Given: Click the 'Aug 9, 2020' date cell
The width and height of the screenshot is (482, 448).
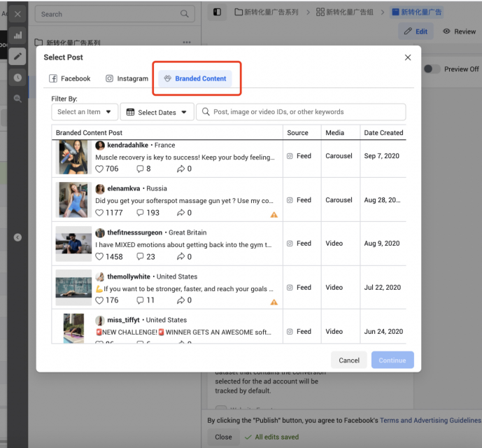Looking at the screenshot, I should click(x=382, y=244).
